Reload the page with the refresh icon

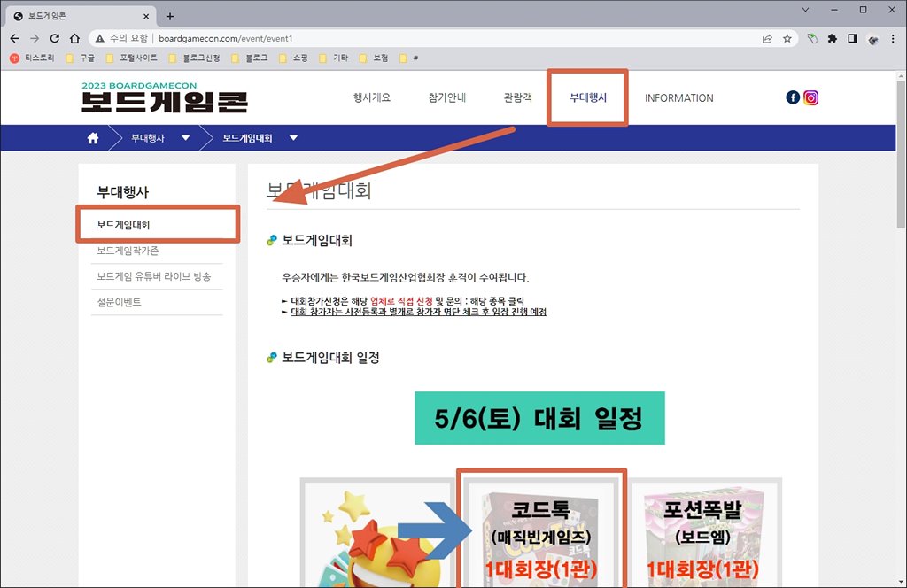pos(54,38)
